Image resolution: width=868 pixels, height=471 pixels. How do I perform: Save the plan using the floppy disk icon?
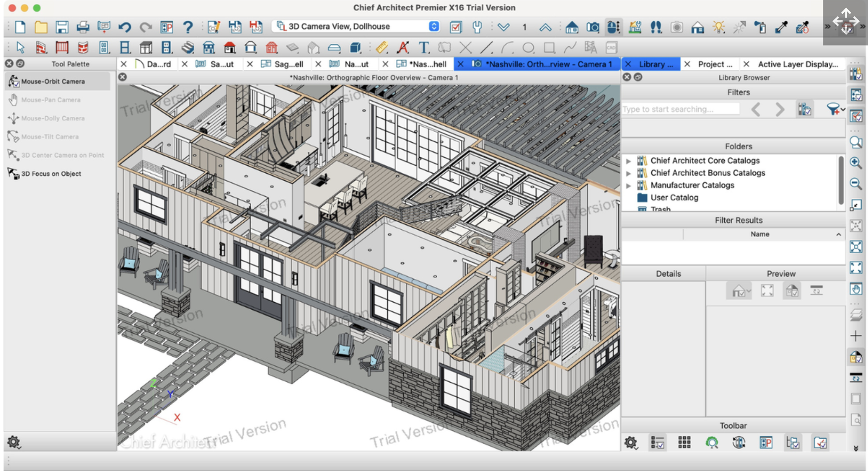[62, 27]
